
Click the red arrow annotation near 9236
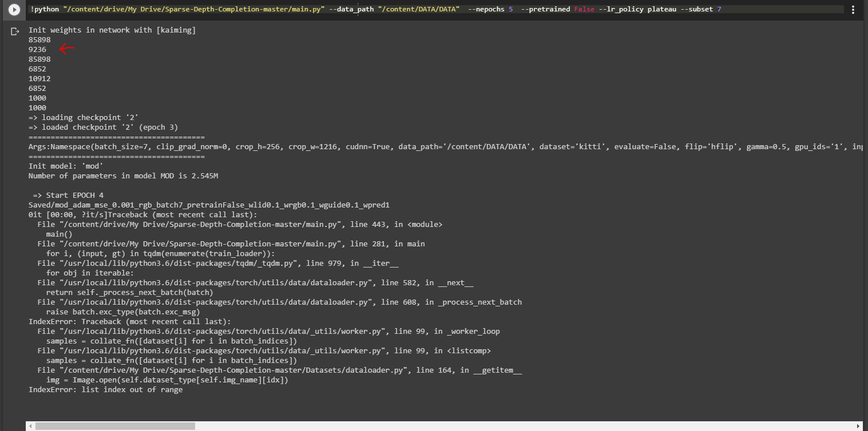tap(66, 49)
